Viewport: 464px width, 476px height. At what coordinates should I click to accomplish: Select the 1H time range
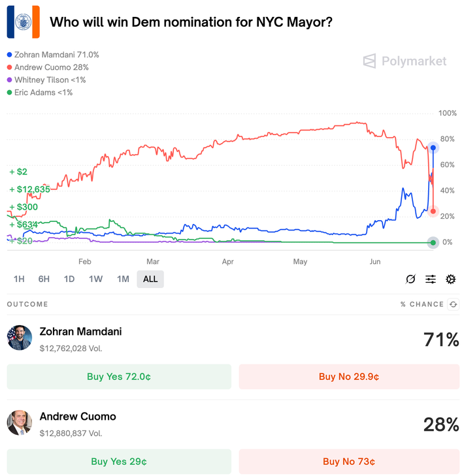(x=19, y=279)
